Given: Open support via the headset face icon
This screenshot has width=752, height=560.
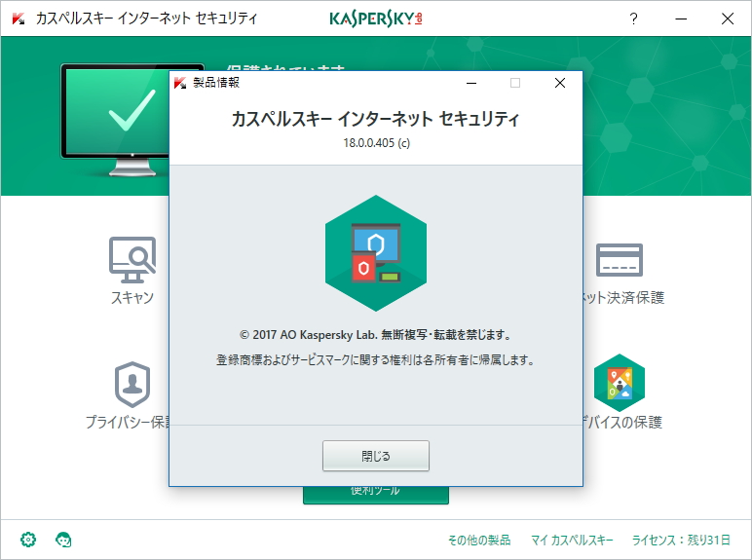Looking at the screenshot, I should pyautogui.click(x=63, y=540).
